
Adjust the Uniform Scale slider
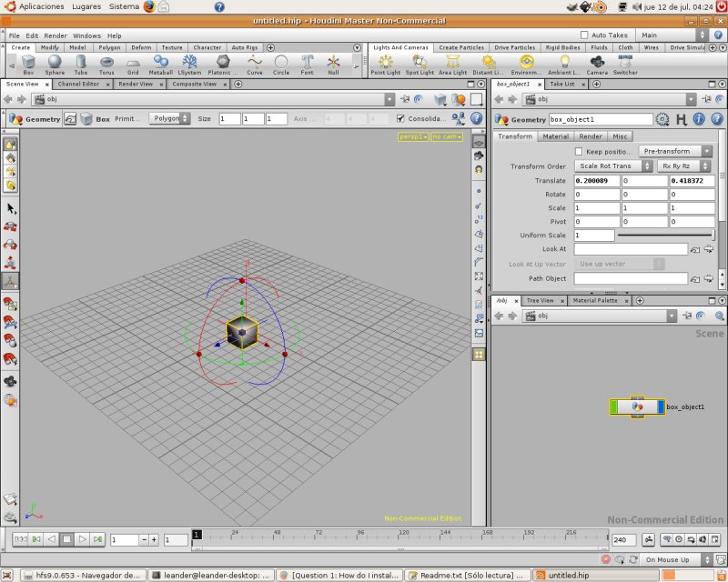(666, 236)
